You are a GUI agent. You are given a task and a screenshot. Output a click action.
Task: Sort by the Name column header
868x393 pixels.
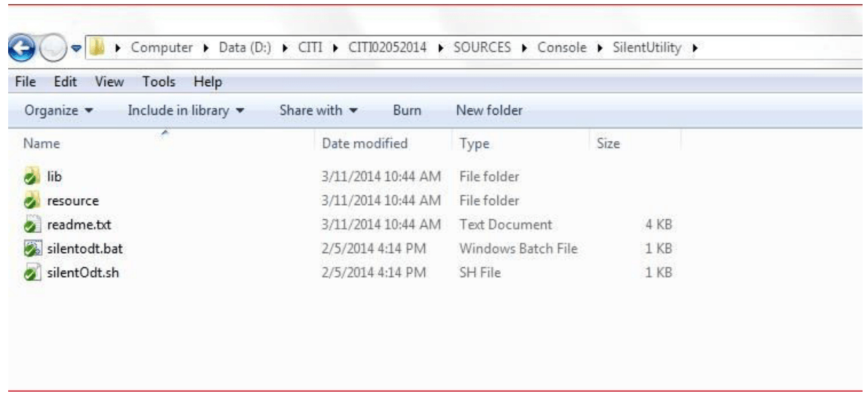[42, 144]
